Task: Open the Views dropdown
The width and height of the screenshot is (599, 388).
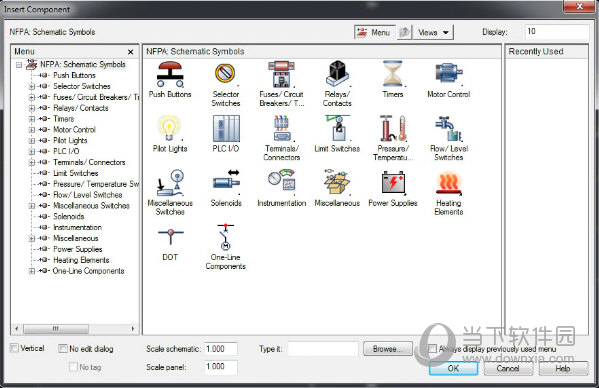Action: pos(433,32)
